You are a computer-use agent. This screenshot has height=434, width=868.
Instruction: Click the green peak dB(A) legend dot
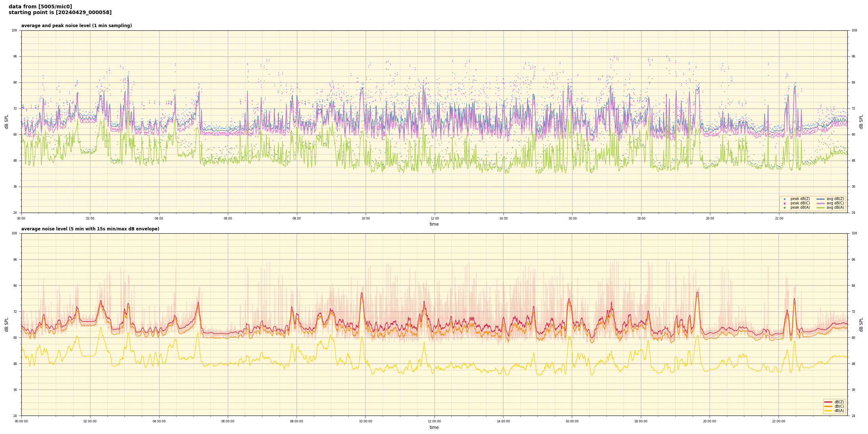coord(784,208)
